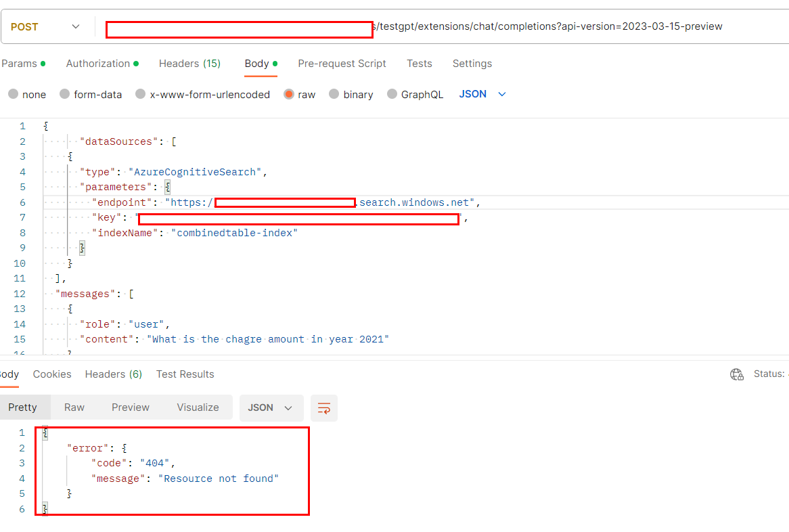Open the JSON language dropdown in request body
Image resolution: width=789 pixels, height=532 pixels.
click(x=482, y=94)
